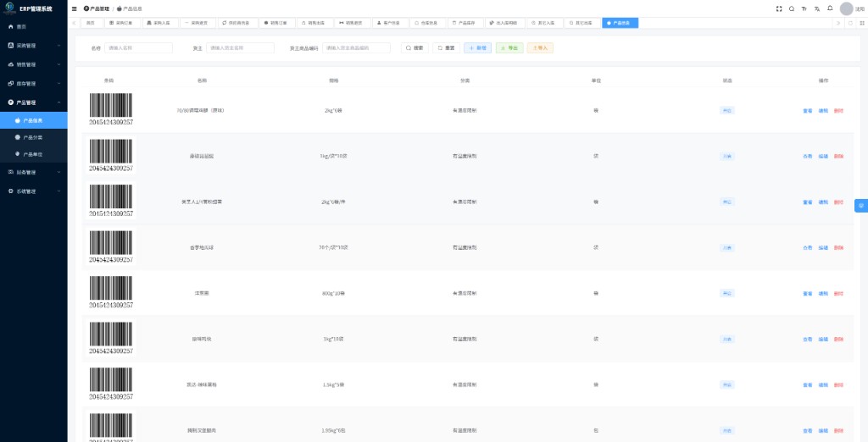Click 产品管理 in the breadcrumb
Viewport: 868px width, 442px height.
[x=97, y=8]
